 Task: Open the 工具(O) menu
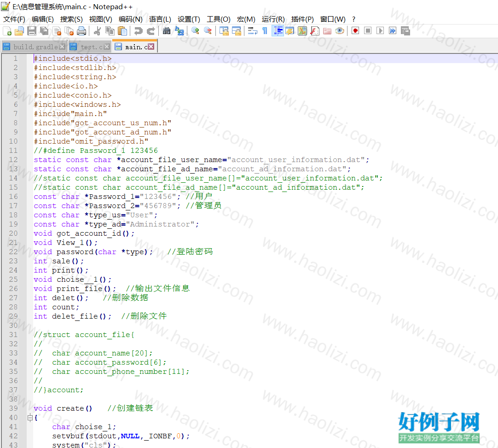pos(219,19)
